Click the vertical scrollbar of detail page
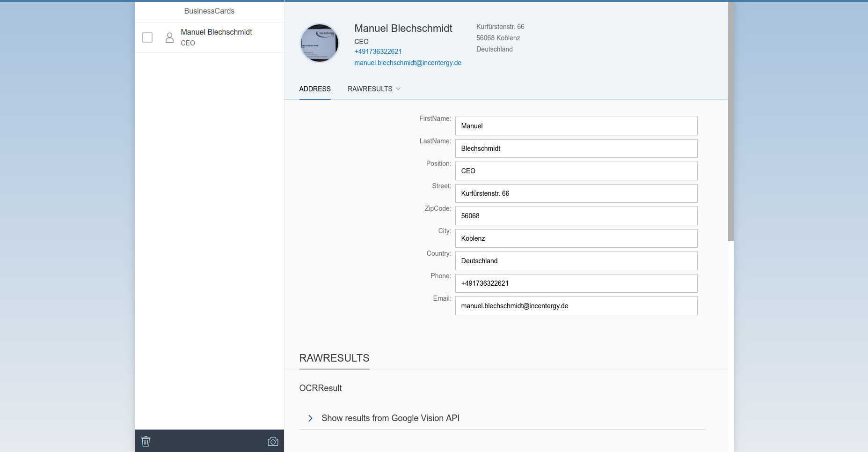This screenshot has width=868, height=452. pyautogui.click(x=730, y=122)
